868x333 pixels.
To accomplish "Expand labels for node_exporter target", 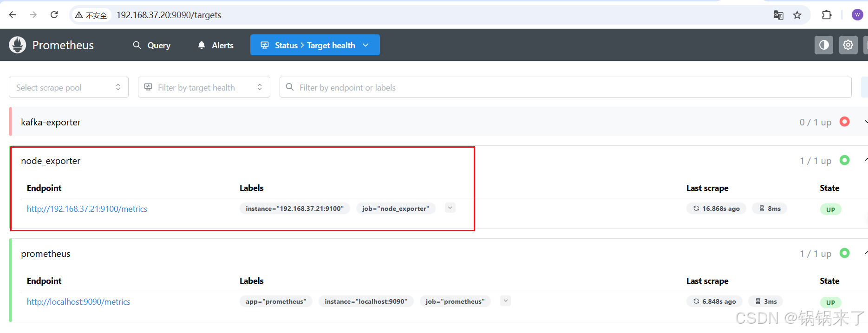I will click(450, 208).
